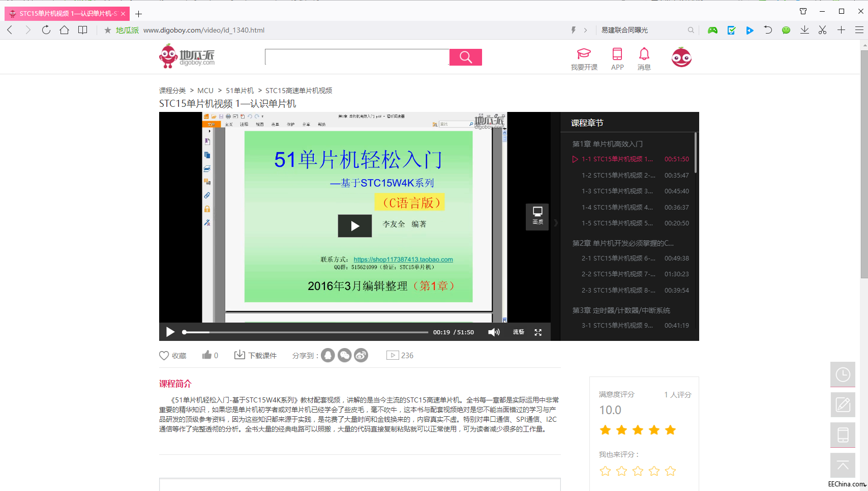Image resolution: width=868 pixels, height=491 pixels.
Task: Click the video progress bar
Action: (305, 332)
